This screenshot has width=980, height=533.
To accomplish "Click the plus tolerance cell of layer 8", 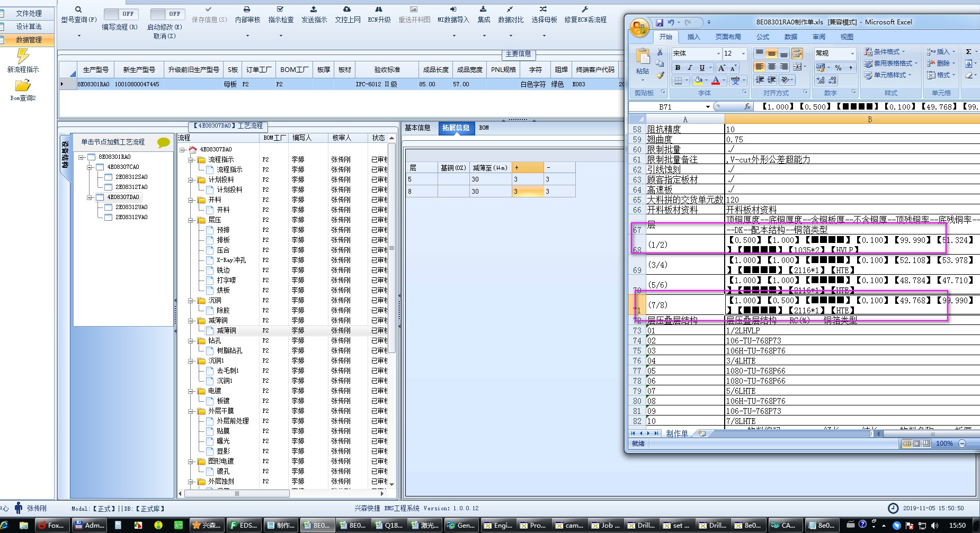I will [x=528, y=192].
